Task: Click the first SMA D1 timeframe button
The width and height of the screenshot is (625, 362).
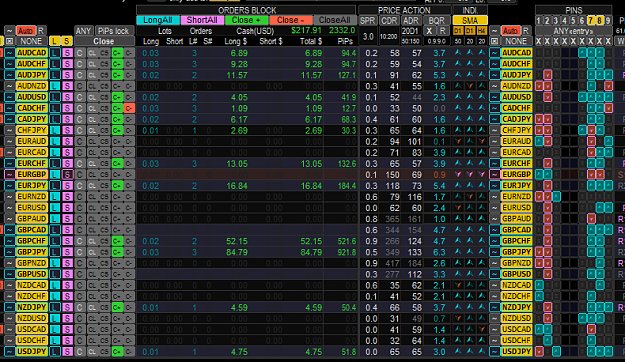Action: pyautogui.click(x=458, y=31)
